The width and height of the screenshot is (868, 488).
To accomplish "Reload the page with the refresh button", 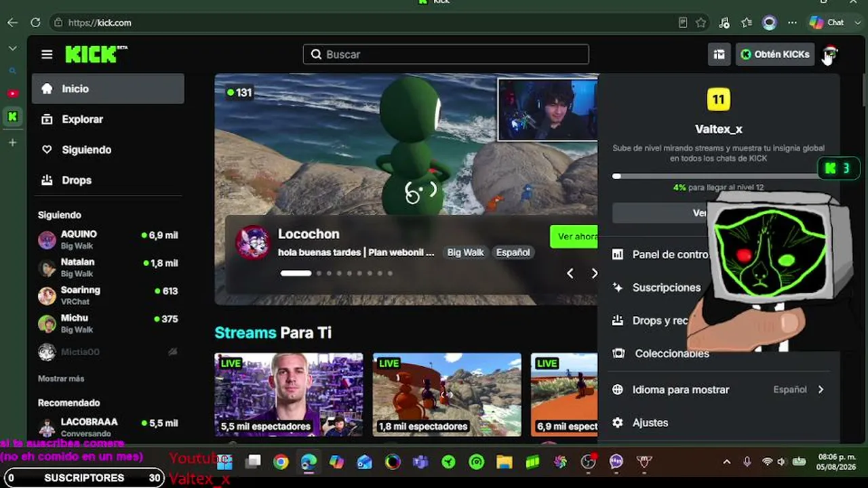I will click(x=35, y=22).
